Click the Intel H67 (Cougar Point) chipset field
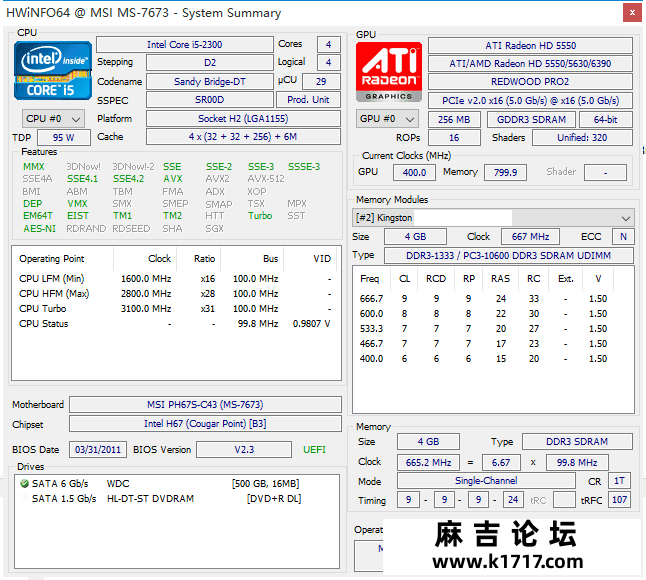 (205, 423)
